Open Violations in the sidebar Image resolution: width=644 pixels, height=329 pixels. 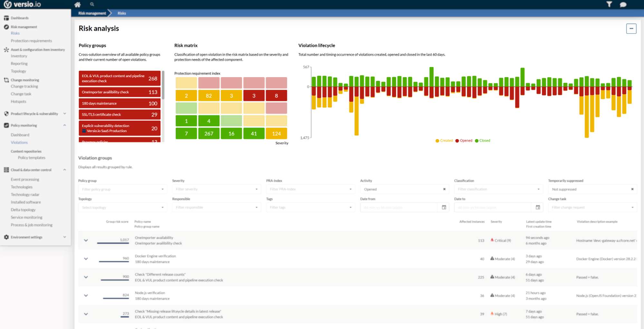click(19, 142)
